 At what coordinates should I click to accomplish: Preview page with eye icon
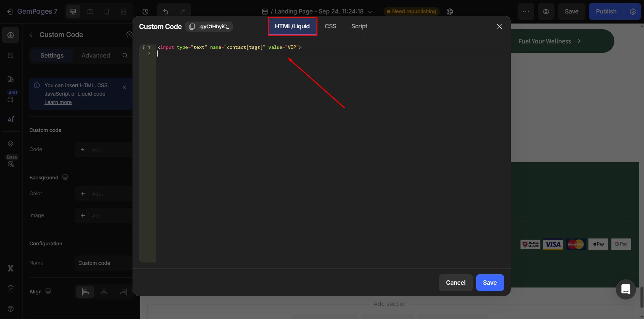point(546,11)
